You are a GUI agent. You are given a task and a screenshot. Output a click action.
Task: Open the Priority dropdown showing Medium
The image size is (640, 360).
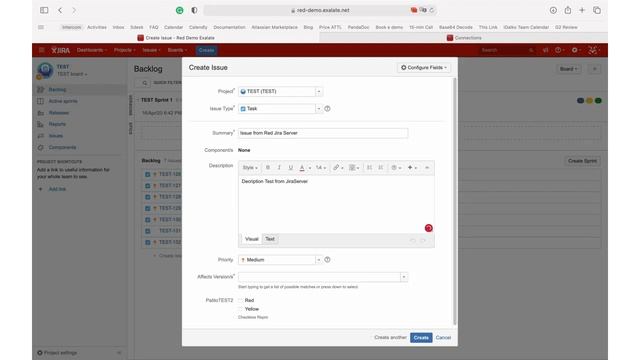click(280, 260)
